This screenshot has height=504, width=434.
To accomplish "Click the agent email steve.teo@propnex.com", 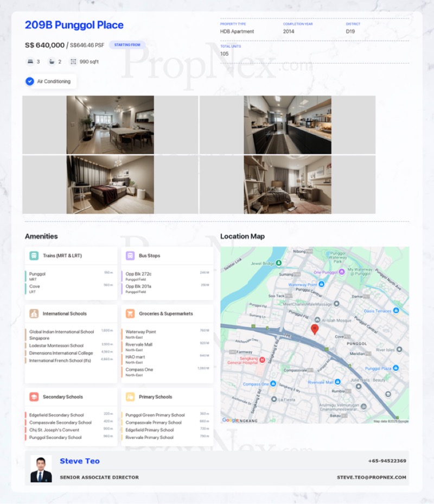I will tap(371, 477).
